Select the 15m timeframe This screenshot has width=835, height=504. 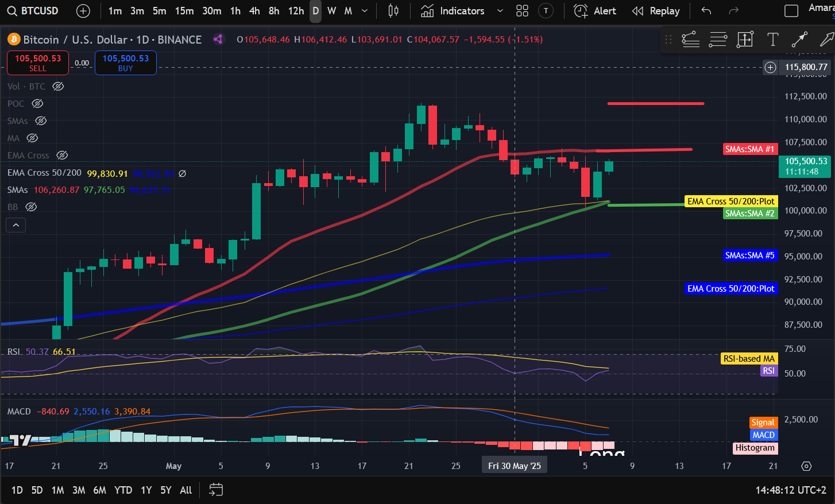tap(184, 11)
